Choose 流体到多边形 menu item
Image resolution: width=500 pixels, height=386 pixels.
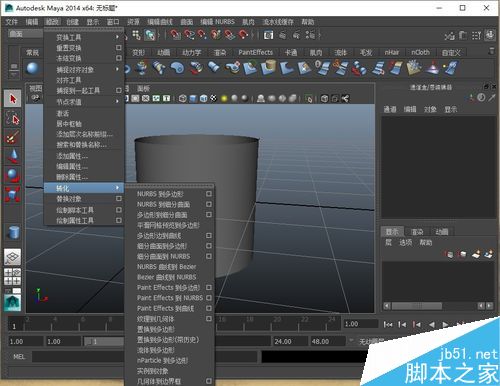point(156,350)
